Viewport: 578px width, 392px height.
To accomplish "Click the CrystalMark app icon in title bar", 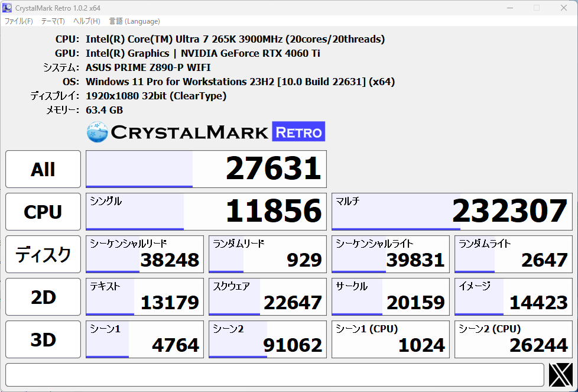I will pos(7,8).
